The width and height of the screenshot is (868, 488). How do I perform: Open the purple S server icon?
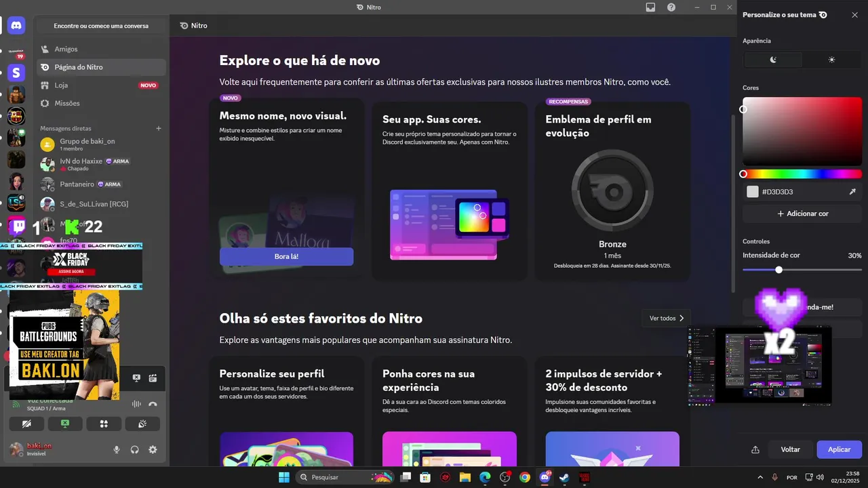coord(16,73)
